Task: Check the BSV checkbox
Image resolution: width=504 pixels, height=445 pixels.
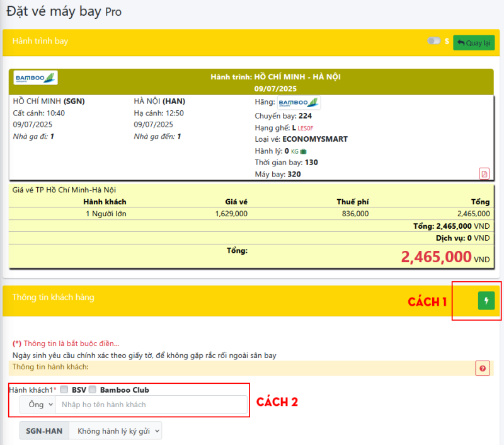Action: tap(64, 390)
